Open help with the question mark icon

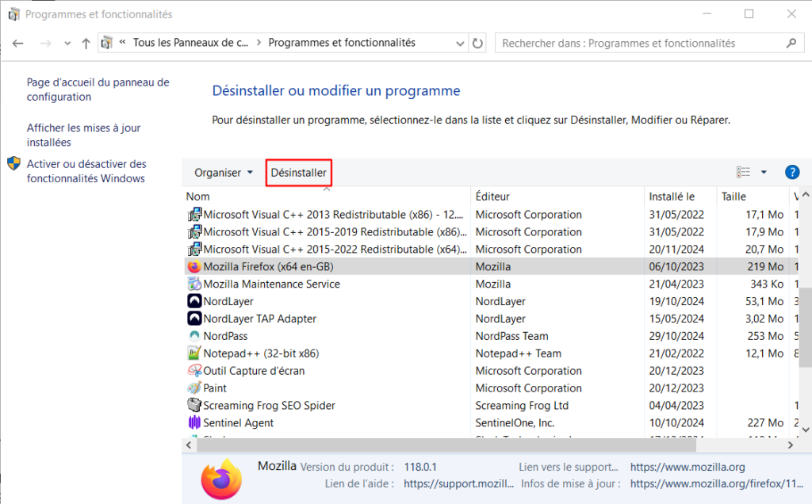coord(792,172)
